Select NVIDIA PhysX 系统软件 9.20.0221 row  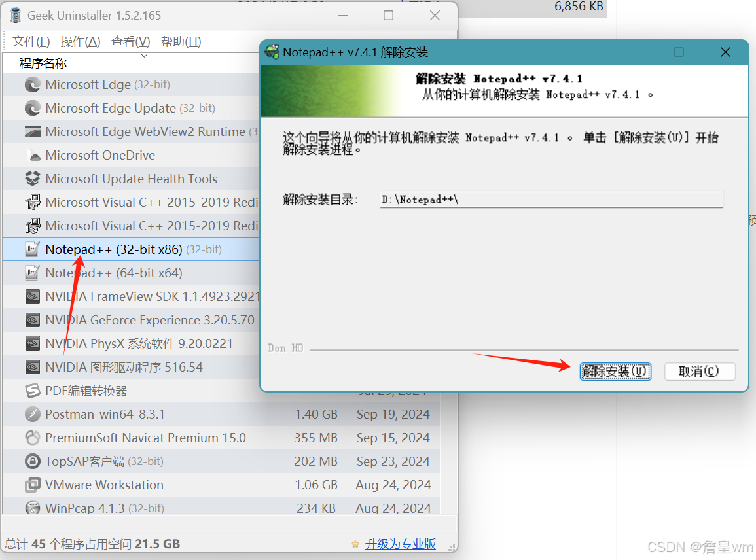point(131,343)
